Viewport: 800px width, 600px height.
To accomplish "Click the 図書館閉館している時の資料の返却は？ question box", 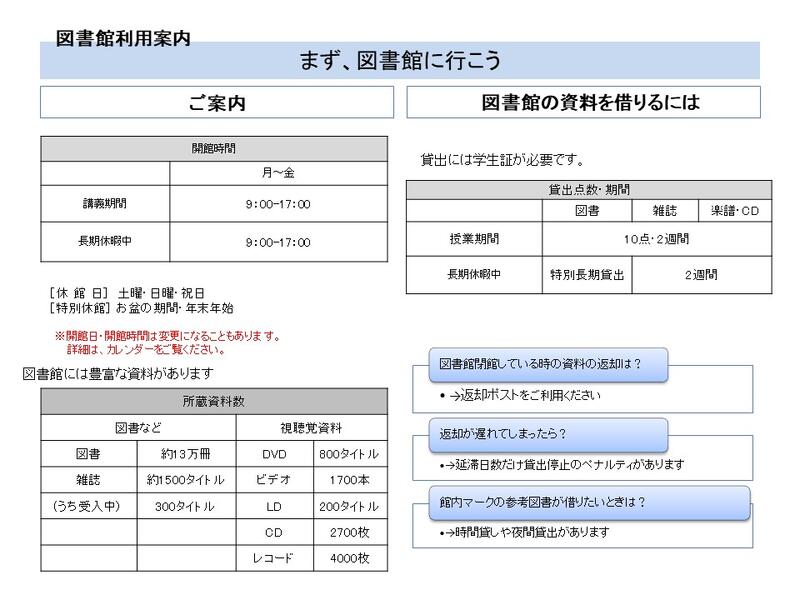I will (x=539, y=367).
